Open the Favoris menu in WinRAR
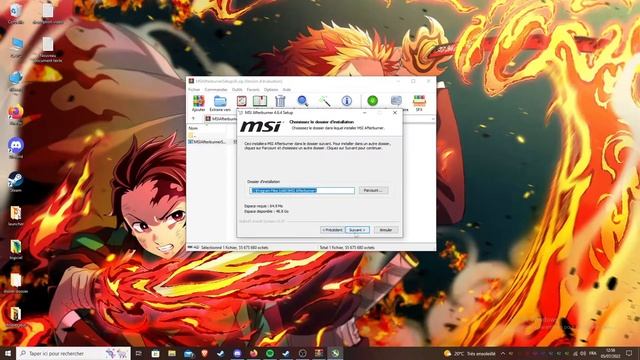640x360 pixels. (253, 89)
